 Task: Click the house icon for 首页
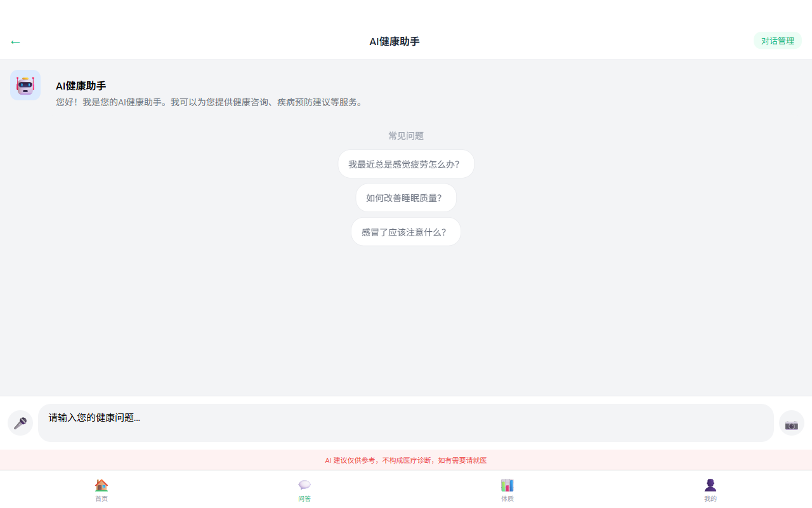pyautogui.click(x=101, y=485)
